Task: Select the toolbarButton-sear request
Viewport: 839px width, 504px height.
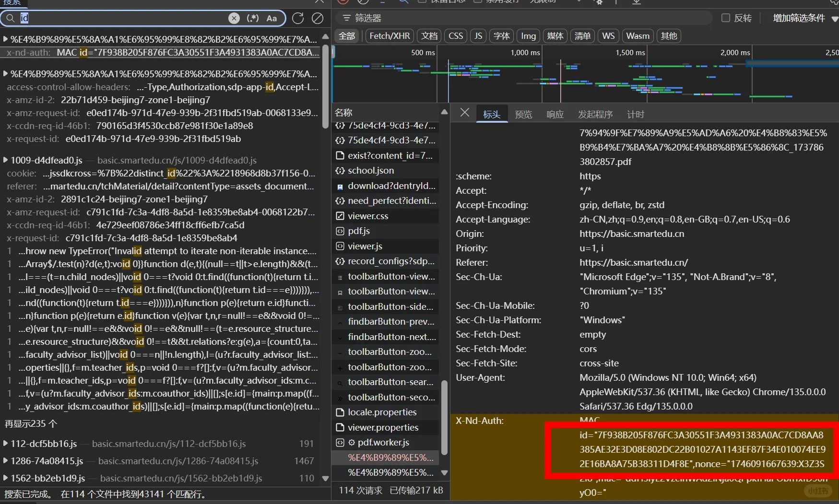Action: (386, 382)
